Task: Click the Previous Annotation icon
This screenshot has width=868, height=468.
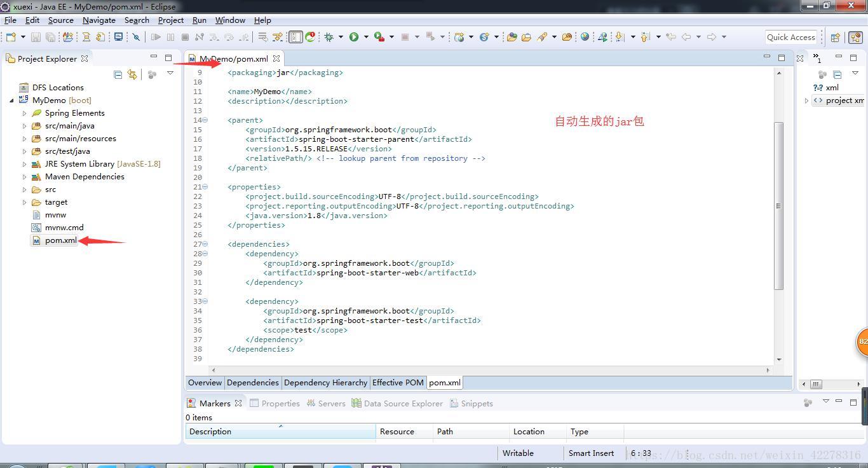Action: pos(646,37)
